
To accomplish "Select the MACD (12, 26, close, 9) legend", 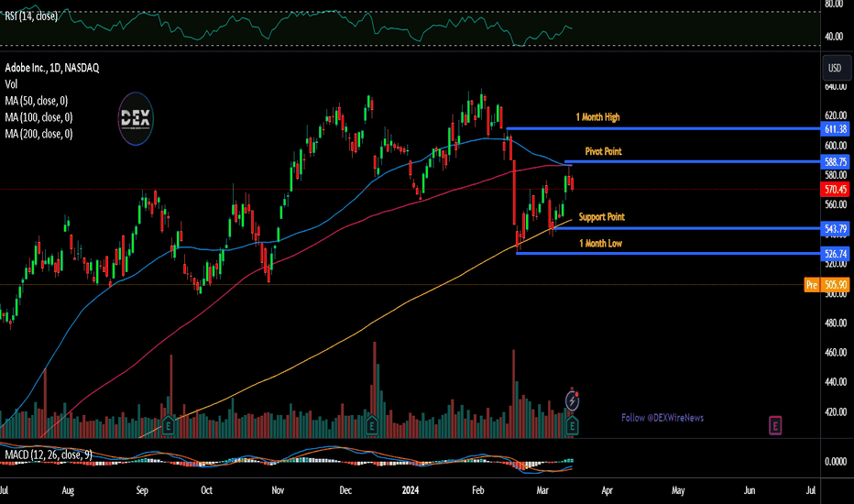I will point(49,455).
